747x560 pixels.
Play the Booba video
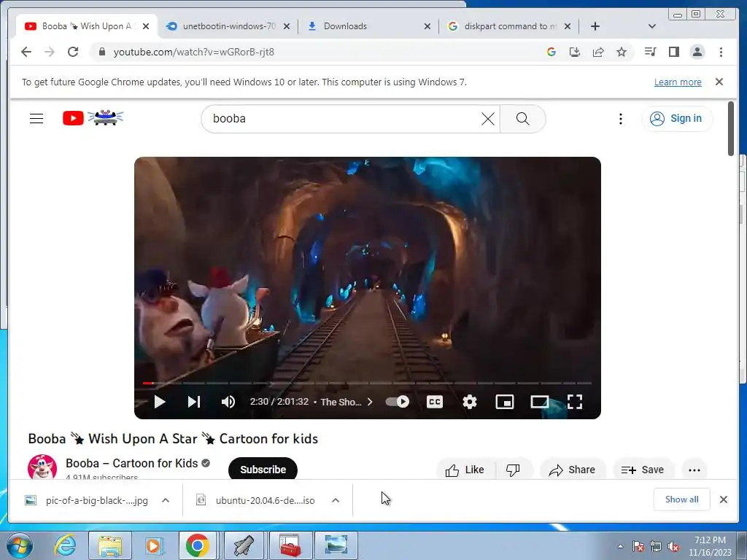coord(160,402)
